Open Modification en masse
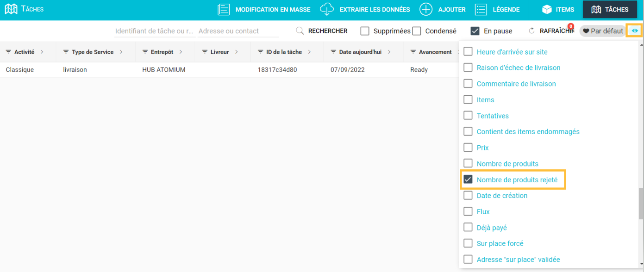This screenshot has height=272, width=644. click(x=264, y=9)
